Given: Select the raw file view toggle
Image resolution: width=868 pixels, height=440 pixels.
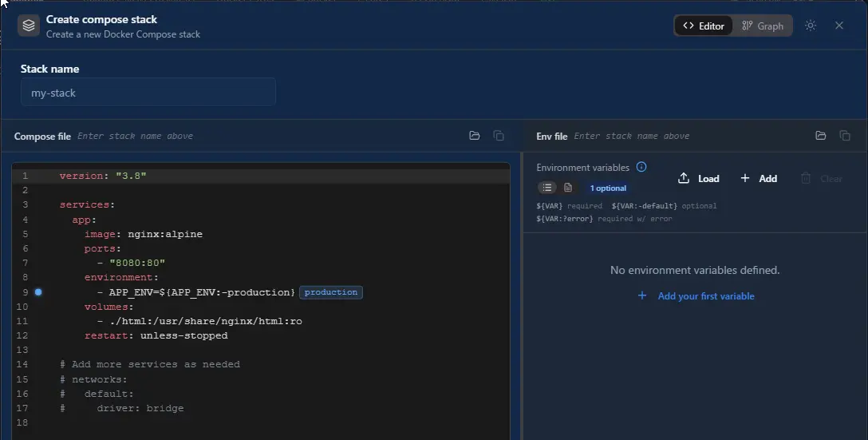Looking at the screenshot, I should coord(568,188).
